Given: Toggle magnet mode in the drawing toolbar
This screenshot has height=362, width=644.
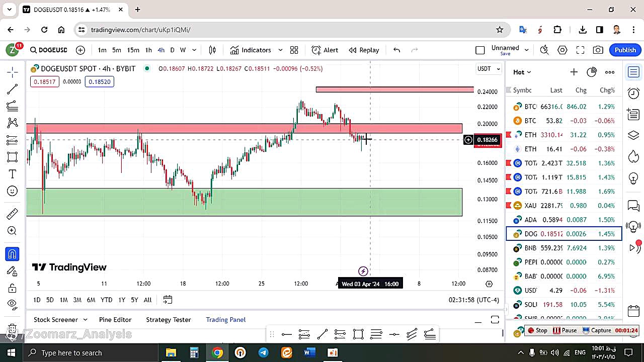Looking at the screenshot, I should pyautogui.click(x=13, y=254).
